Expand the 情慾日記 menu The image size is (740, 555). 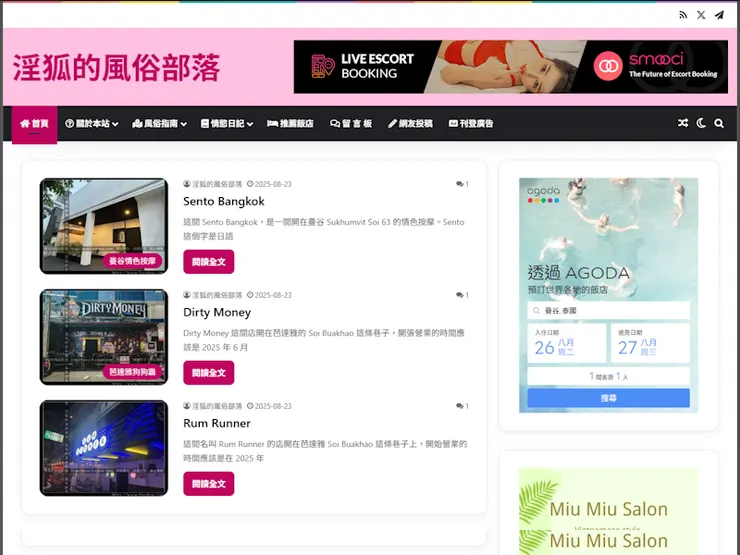[x=227, y=124]
